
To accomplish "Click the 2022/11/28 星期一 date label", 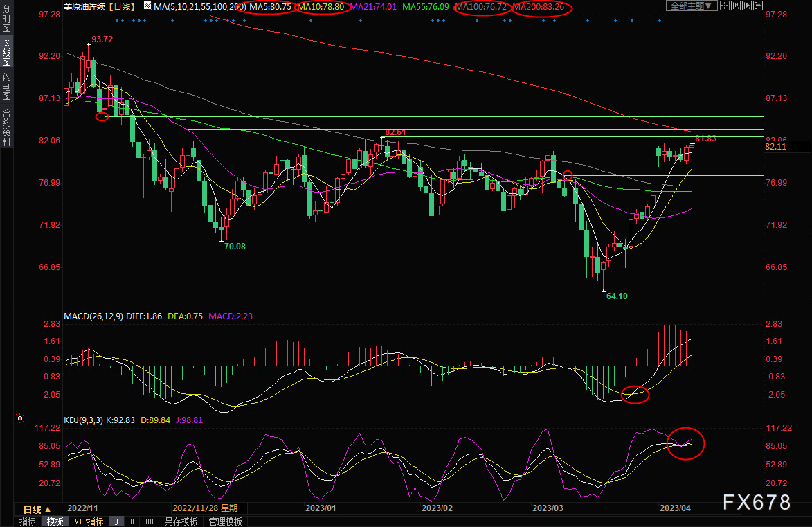I will click(x=209, y=508).
